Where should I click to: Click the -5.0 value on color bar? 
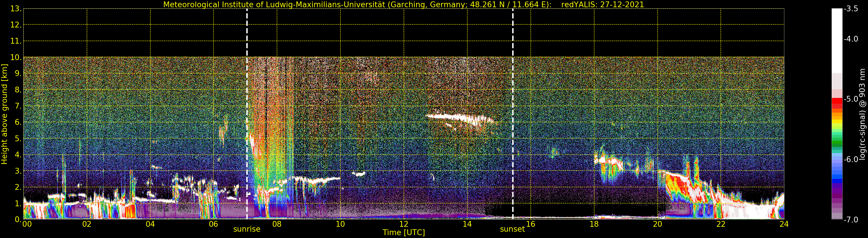[851, 99]
